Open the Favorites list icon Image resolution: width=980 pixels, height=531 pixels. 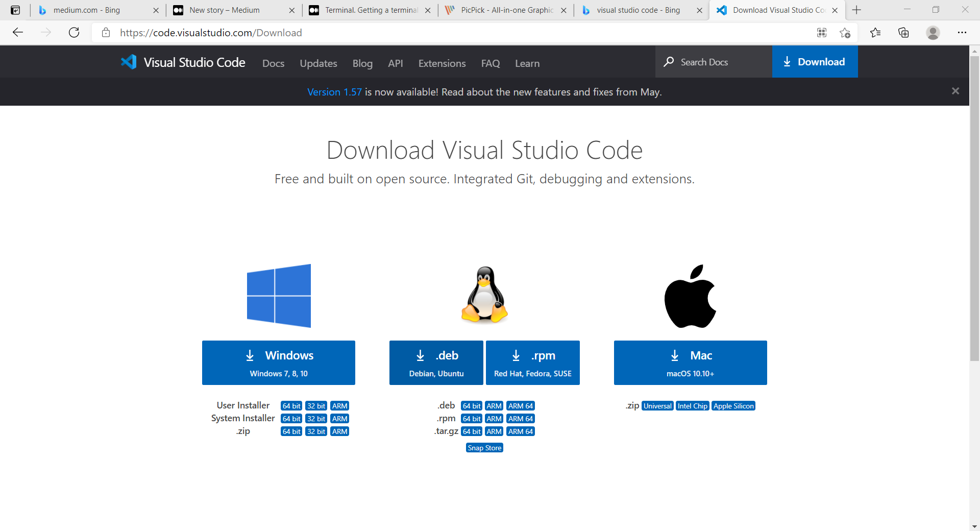pos(875,33)
